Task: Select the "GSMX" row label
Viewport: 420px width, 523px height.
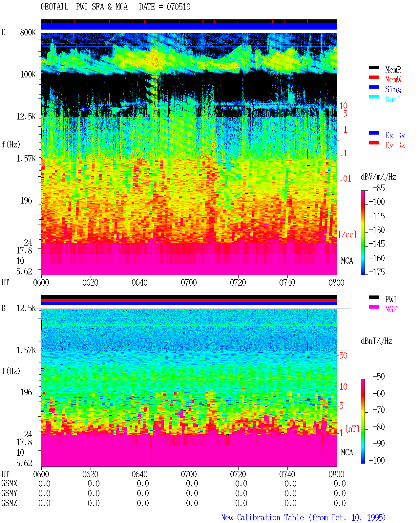Action: (x=9, y=484)
